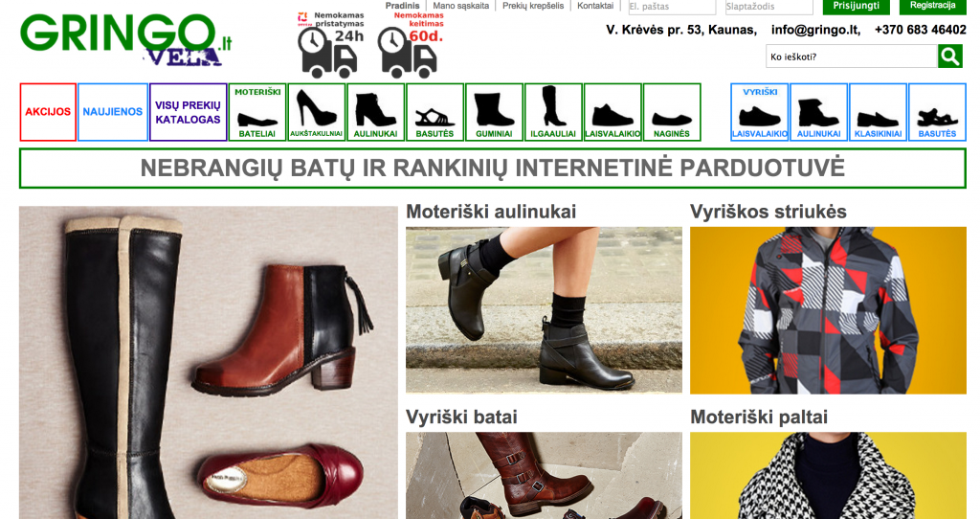
Task: Click the Prisijungti login button
Action: click(x=857, y=7)
